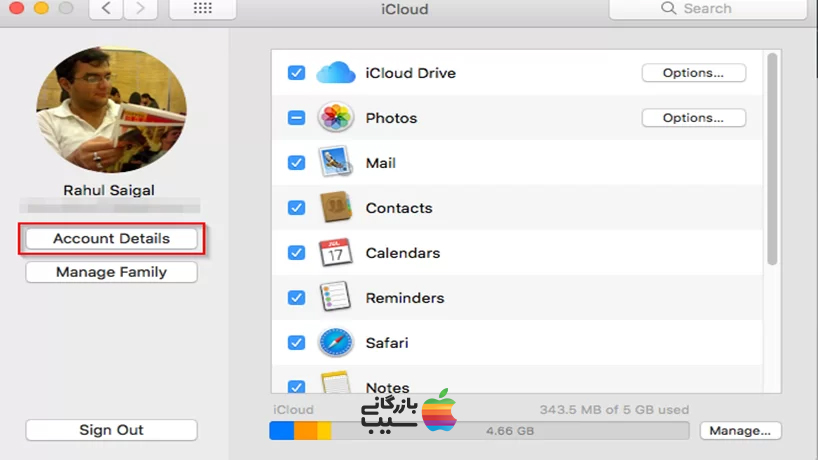Click the 343.5 MB of 5 GB used text
818x460 pixels.
tap(614, 409)
